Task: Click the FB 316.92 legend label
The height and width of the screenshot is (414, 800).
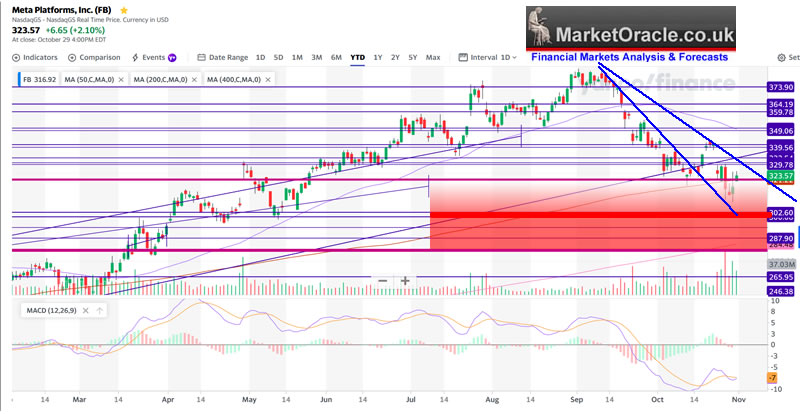Action: [x=39, y=80]
